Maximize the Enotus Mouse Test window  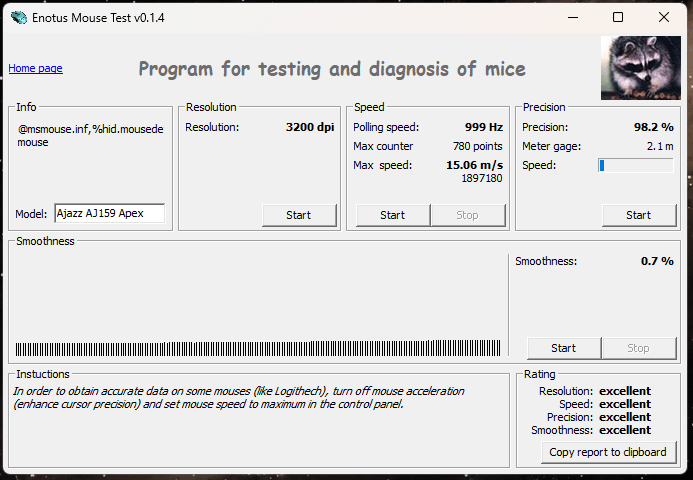point(618,17)
